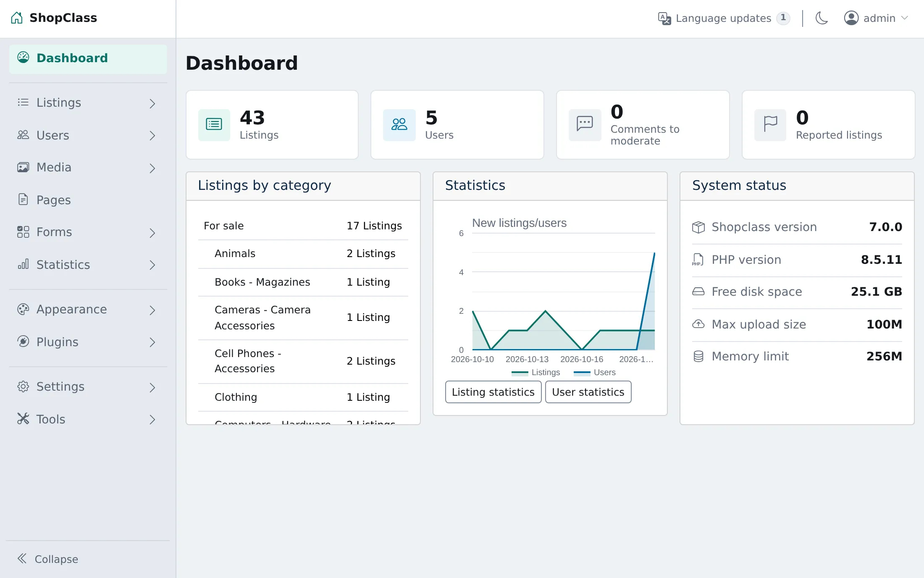Click the admin user avatar icon
Screen dimensions: 924x578
[851, 18]
